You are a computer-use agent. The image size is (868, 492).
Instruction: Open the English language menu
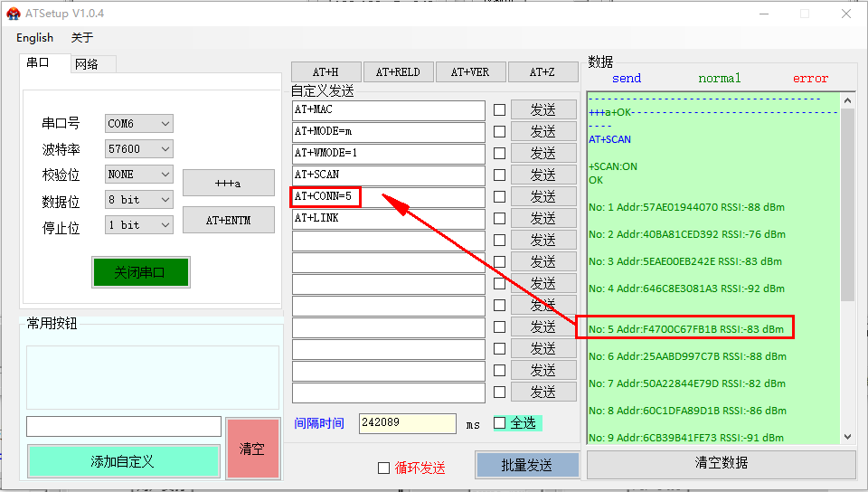[x=34, y=38]
